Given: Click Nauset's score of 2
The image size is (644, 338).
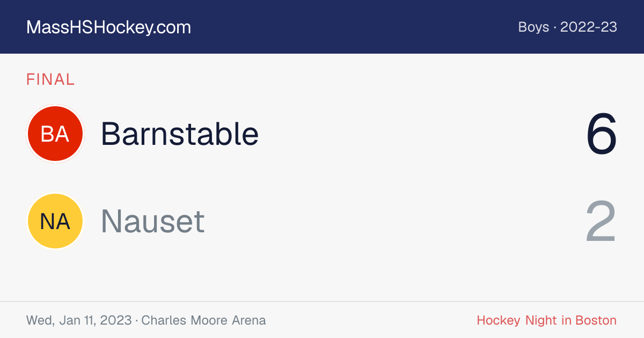Looking at the screenshot, I should pyautogui.click(x=601, y=221).
